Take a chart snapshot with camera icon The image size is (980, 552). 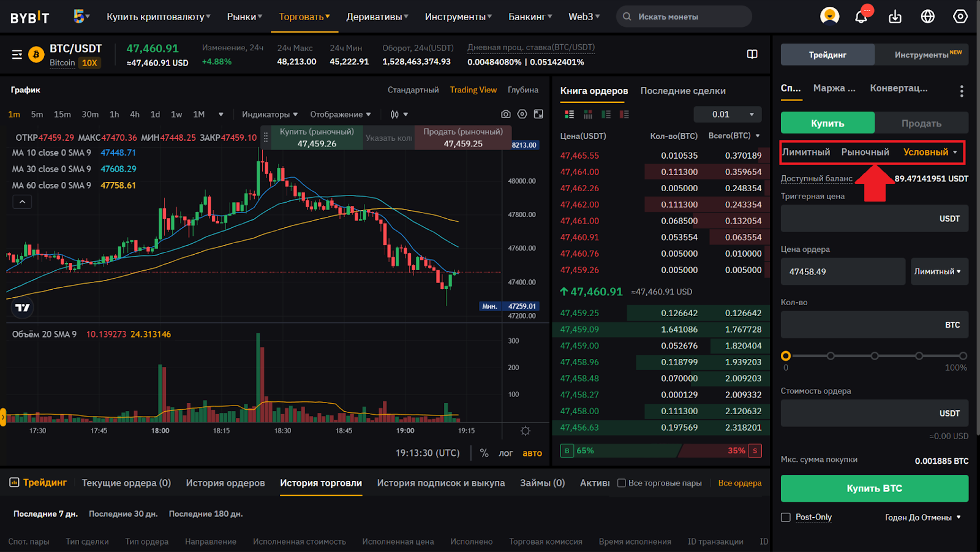click(x=505, y=114)
